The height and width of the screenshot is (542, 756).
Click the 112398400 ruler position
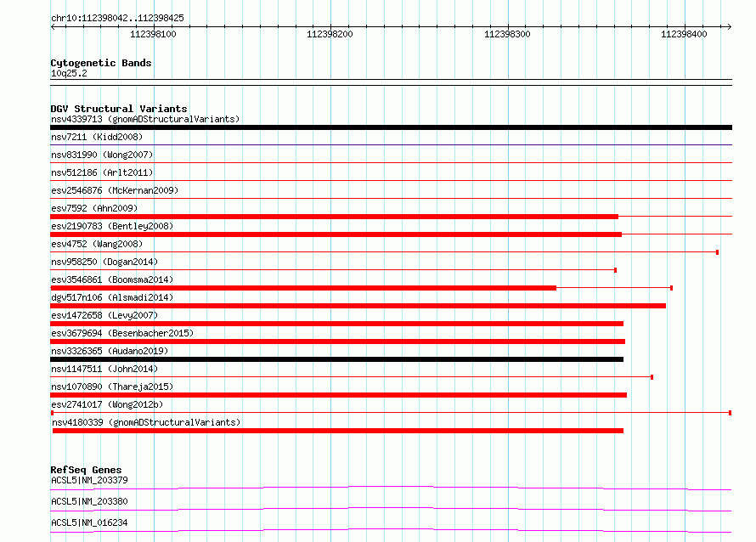pos(684,34)
